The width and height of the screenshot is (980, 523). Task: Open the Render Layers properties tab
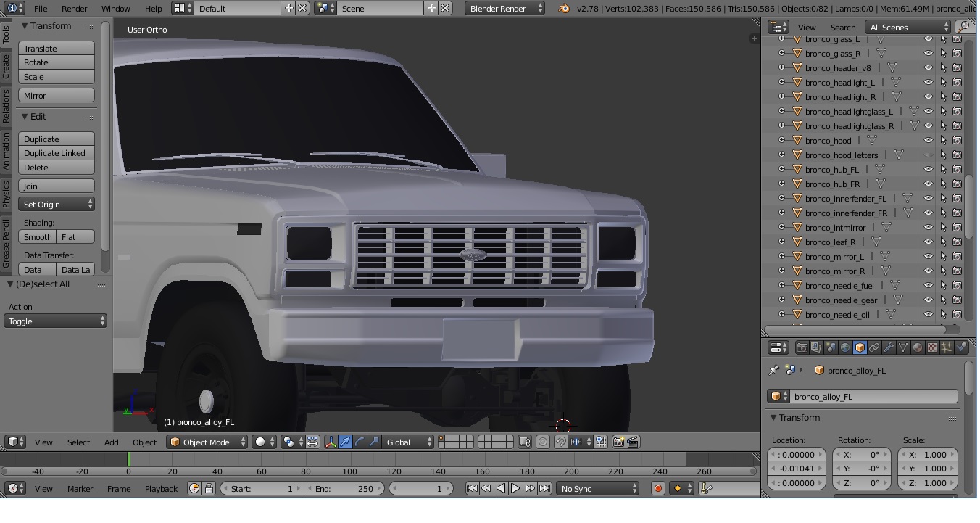pyautogui.click(x=816, y=347)
